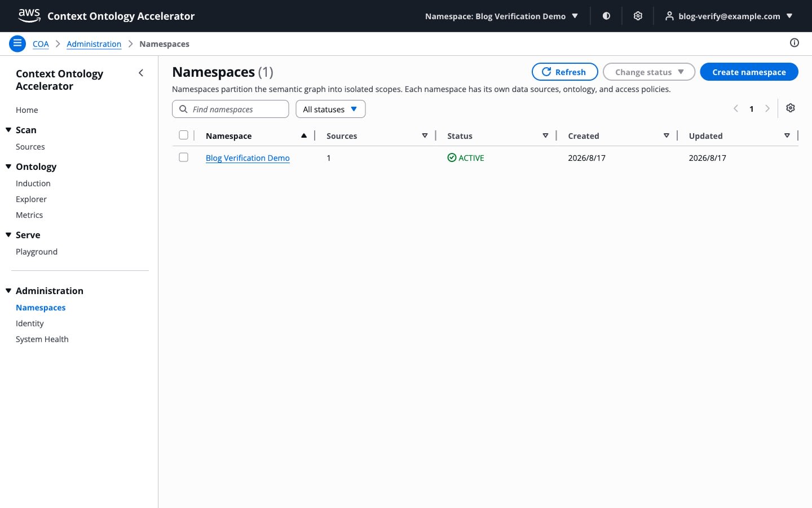Click the Administration breadcrumb link
Screen dimensions: 812x508
click(x=94, y=44)
